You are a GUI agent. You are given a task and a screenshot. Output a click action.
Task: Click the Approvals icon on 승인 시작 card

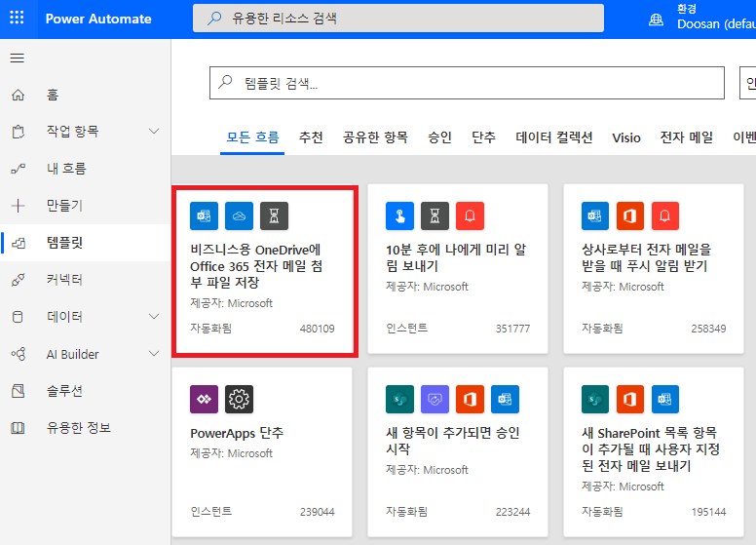point(435,399)
